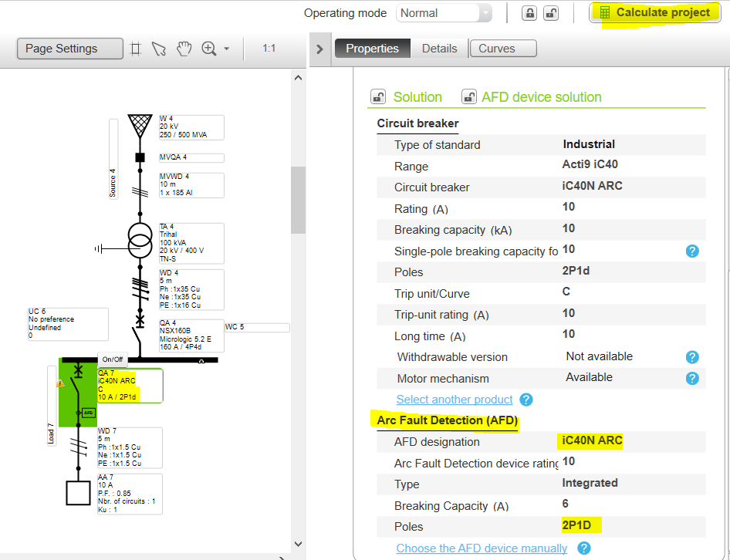
Task: Select the QA 4 NSX160B circuit breaker symbol
Action: click(x=139, y=336)
